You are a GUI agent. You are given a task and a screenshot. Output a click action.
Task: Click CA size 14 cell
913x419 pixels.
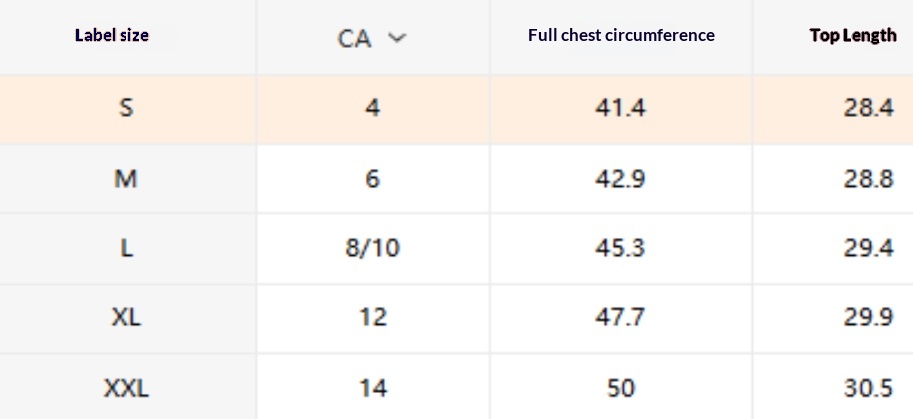click(x=372, y=387)
